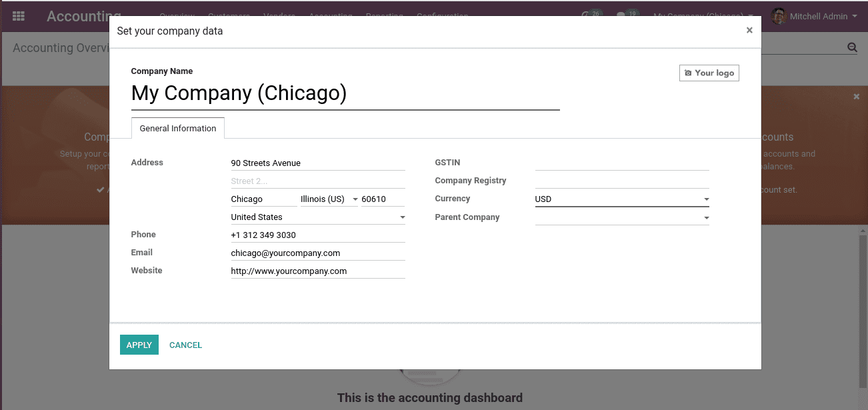Edit the ZIP code 60610
This screenshot has width=868, height=410.
pos(383,199)
